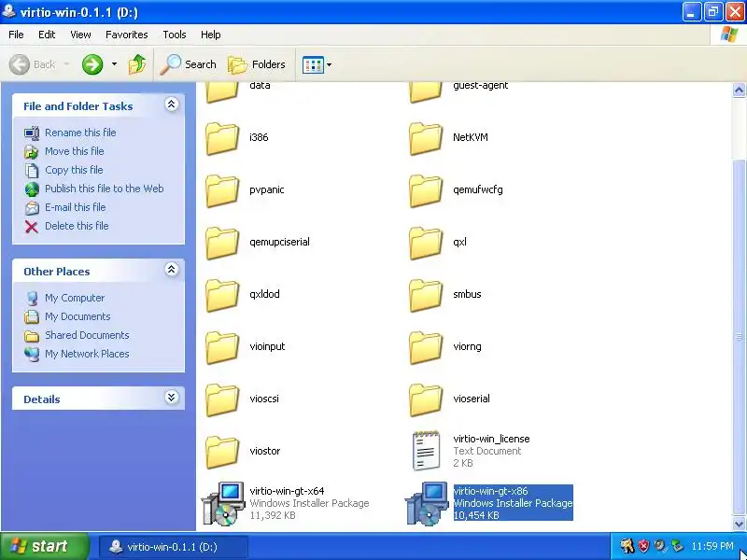Select the vioserial folder icon

[426, 400]
